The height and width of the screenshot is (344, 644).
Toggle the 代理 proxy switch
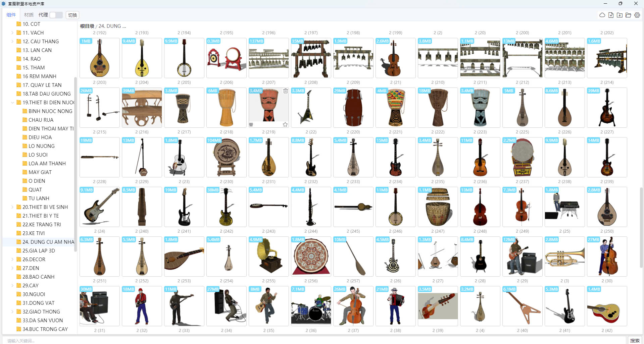tap(56, 15)
